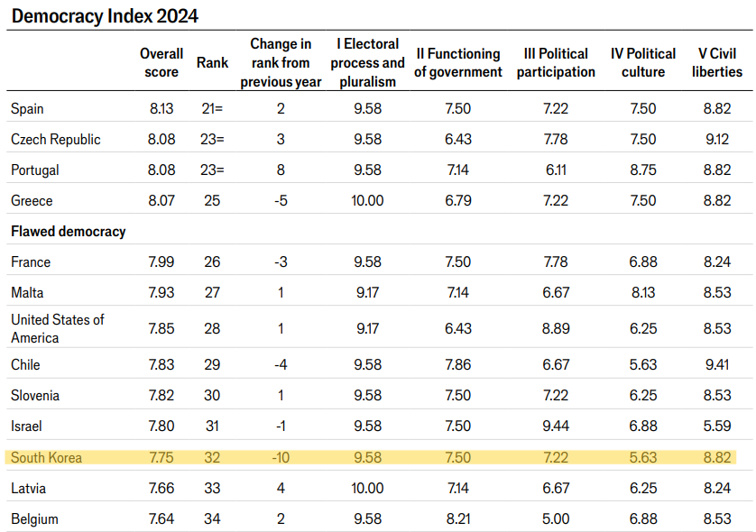Select the Czech Republic row label

56,140
